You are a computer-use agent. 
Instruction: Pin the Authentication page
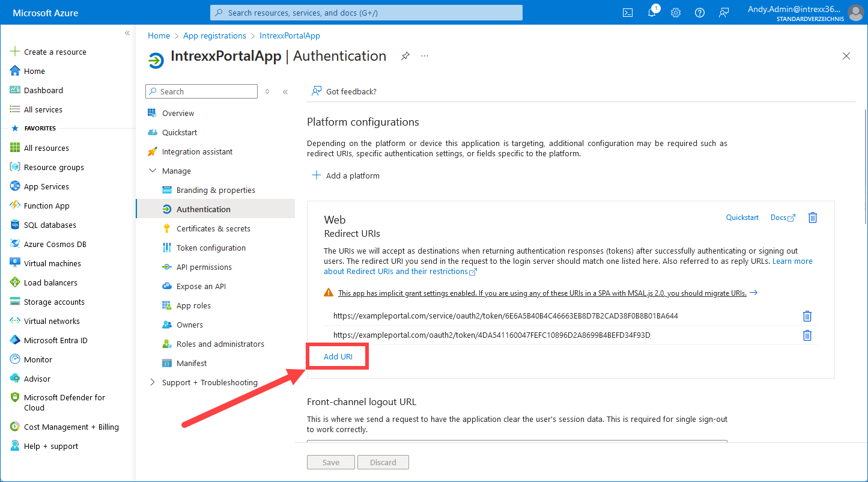pos(405,56)
